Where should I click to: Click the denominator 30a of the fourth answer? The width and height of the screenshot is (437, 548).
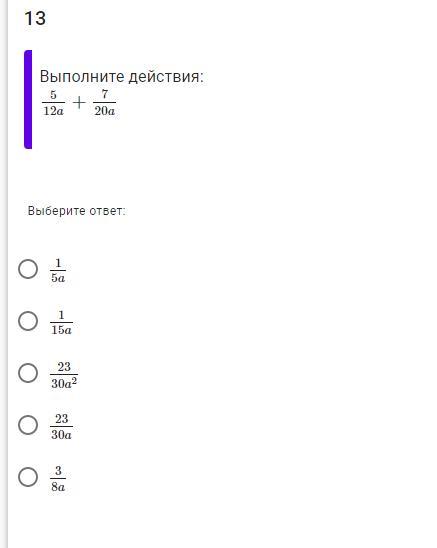point(61,435)
